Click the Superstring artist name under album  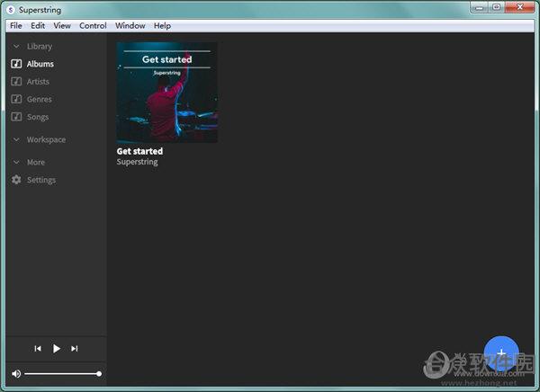click(x=137, y=162)
